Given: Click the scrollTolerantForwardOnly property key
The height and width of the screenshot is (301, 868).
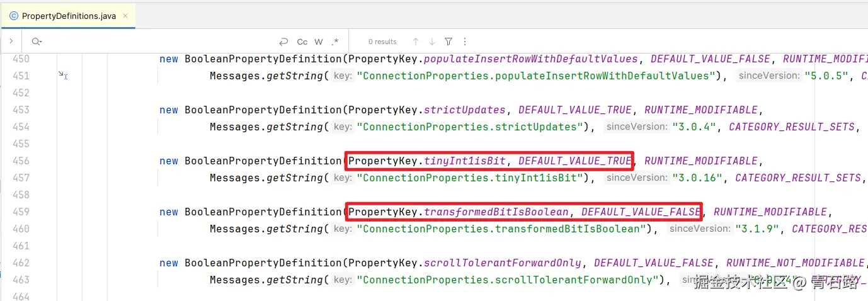Looking at the screenshot, I should pyautogui.click(x=503, y=263).
